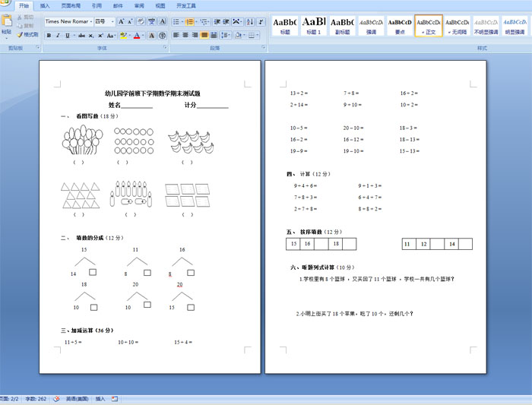Align text right
Image resolution: width=532 pixels, height=405 pixels.
[x=195, y=35]
